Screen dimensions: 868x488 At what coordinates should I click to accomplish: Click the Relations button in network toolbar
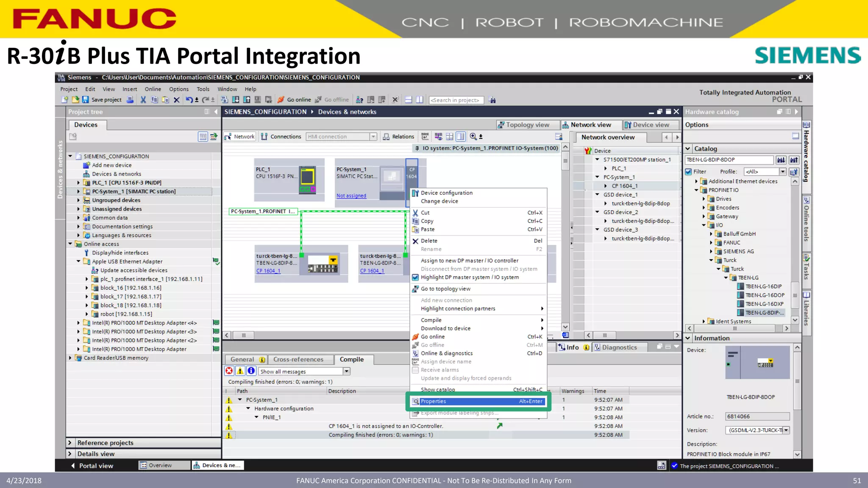click(x=398, y=136)
